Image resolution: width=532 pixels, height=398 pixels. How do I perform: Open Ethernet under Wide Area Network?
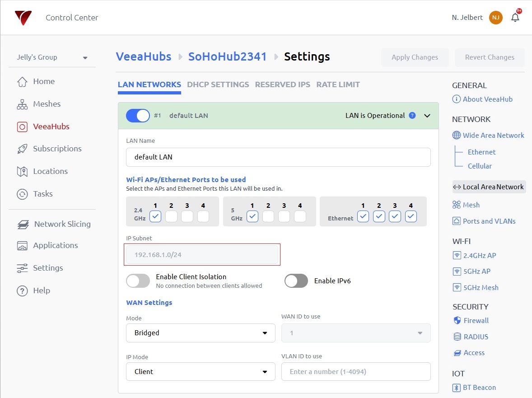(x=481, y=152)
